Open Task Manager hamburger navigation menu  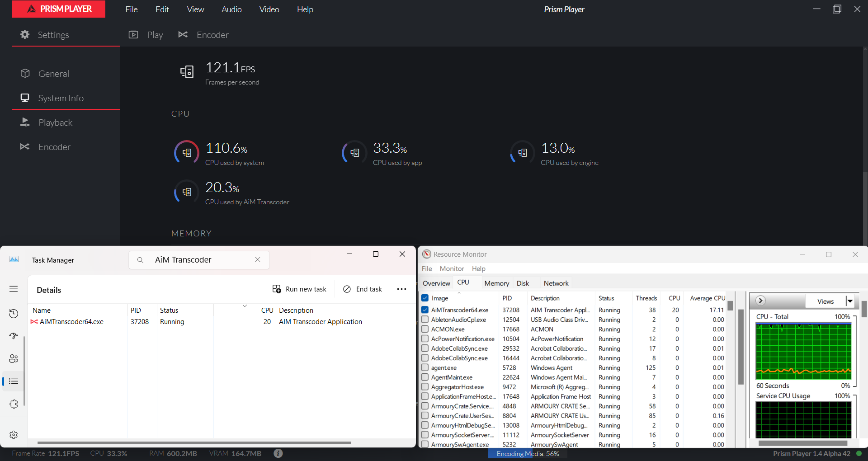pyautogui.click(x=14, y=289)
